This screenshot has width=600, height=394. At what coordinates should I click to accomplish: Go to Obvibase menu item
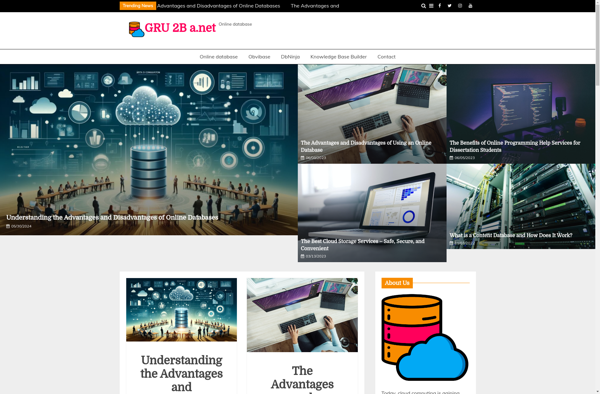click(259, 57)
